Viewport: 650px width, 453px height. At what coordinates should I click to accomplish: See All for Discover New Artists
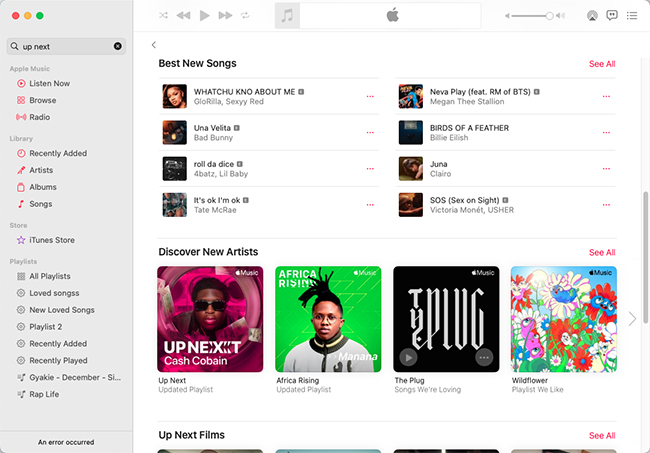(x=602, y=253)
